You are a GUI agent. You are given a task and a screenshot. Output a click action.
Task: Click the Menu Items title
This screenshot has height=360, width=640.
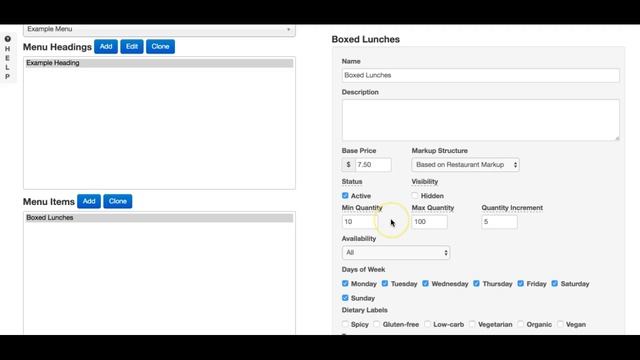[49, 202]
